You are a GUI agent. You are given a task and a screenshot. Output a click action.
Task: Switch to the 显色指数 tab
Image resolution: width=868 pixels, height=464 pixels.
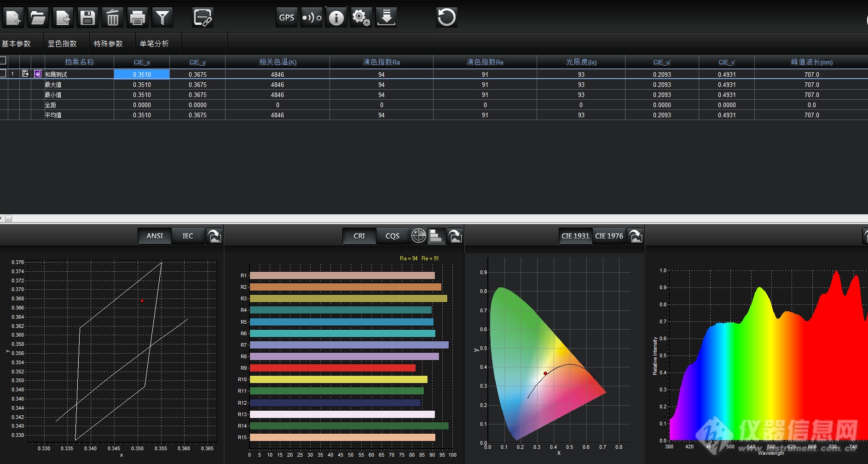click(x=63, y=44)
